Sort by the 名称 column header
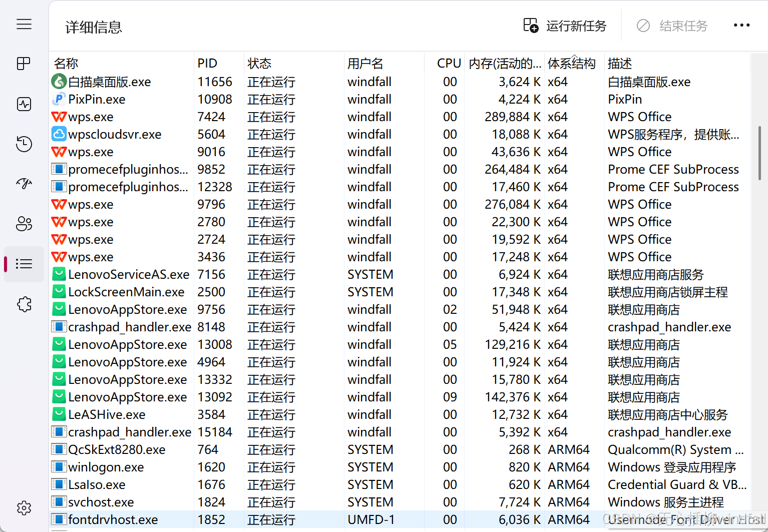Image resolution: width=768 pixels, height=532 pixels. click(122, 64)
